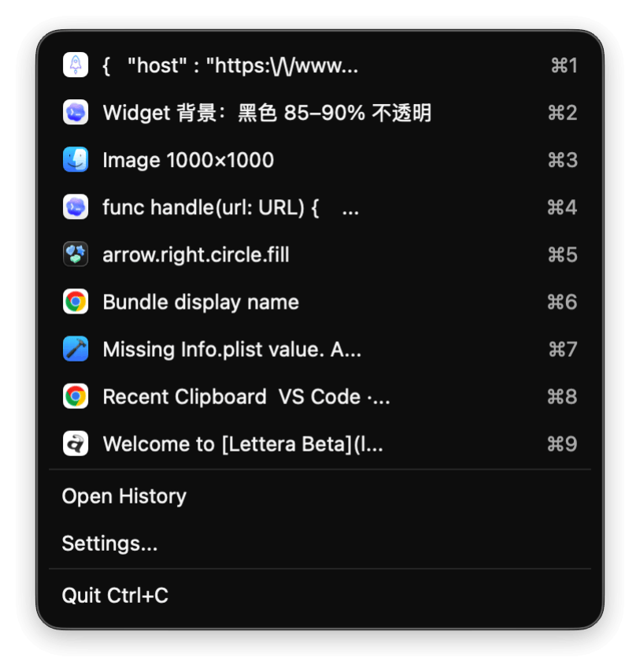Screen dimensions: 640x672
Task: Click the ⌘1 shortcut label
Action: coord(564,65)
